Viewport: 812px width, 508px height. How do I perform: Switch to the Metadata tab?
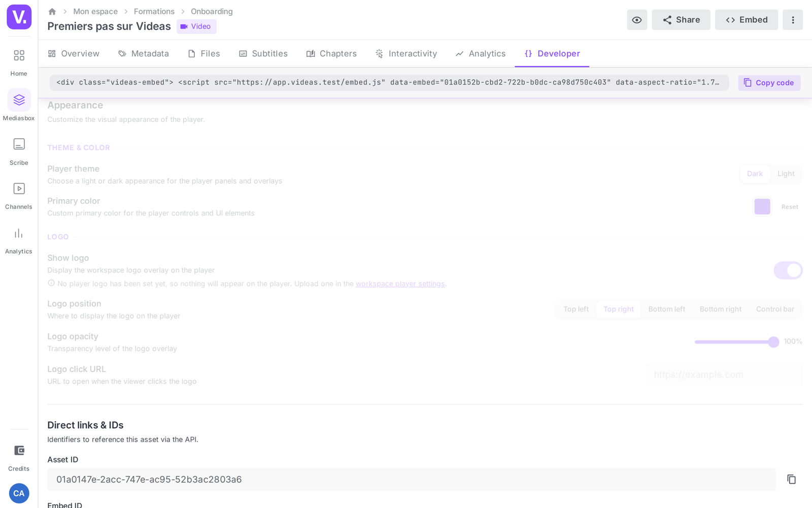[144, 54]
